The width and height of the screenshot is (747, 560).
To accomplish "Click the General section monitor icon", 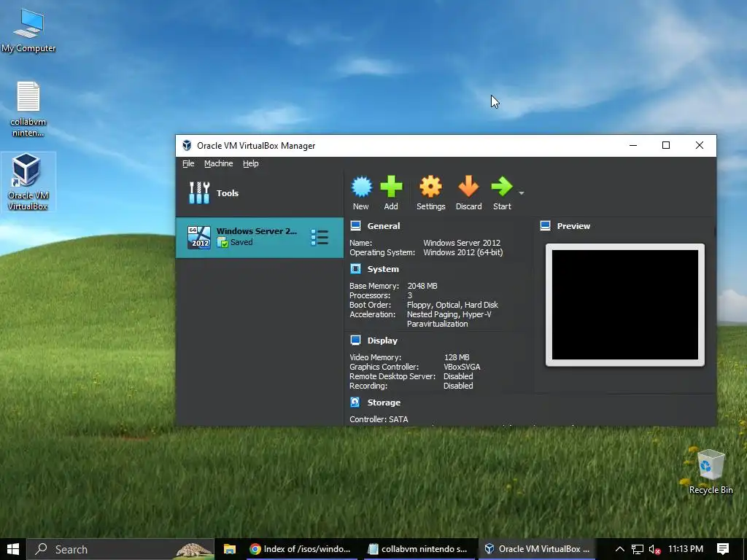I will click(x=355, y=226).
